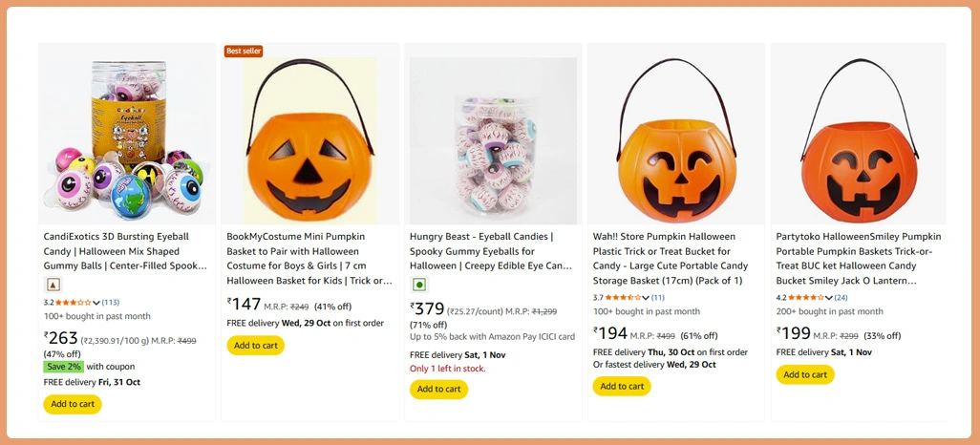The height and width of the screenshot is (445, 980).
Task: Expand rating popover for CandiExotics candy
Action: pos(96,303)
